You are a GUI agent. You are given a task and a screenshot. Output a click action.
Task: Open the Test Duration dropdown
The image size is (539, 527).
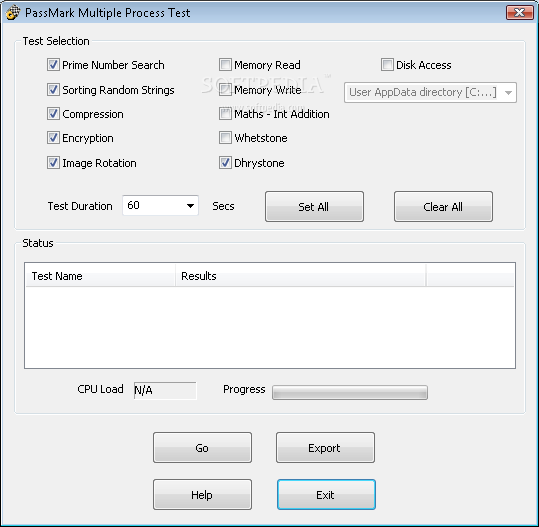(161, 206)
